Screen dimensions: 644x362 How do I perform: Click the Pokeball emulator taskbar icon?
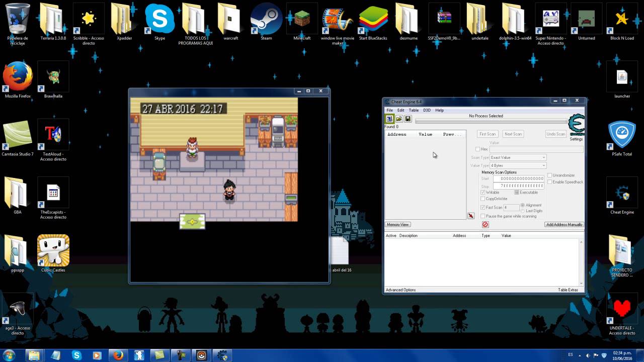[x=201, y=355]
